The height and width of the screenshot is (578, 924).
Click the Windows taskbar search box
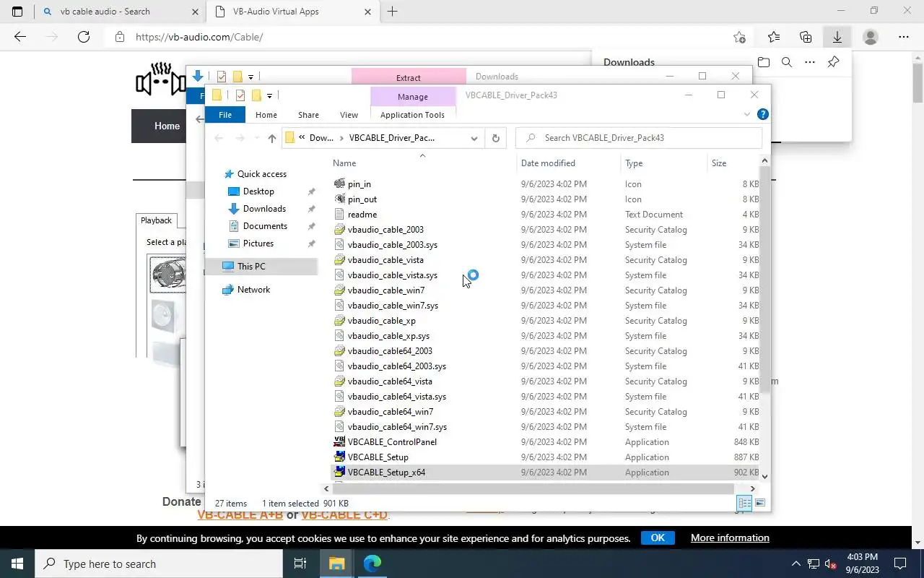[159, 564]
